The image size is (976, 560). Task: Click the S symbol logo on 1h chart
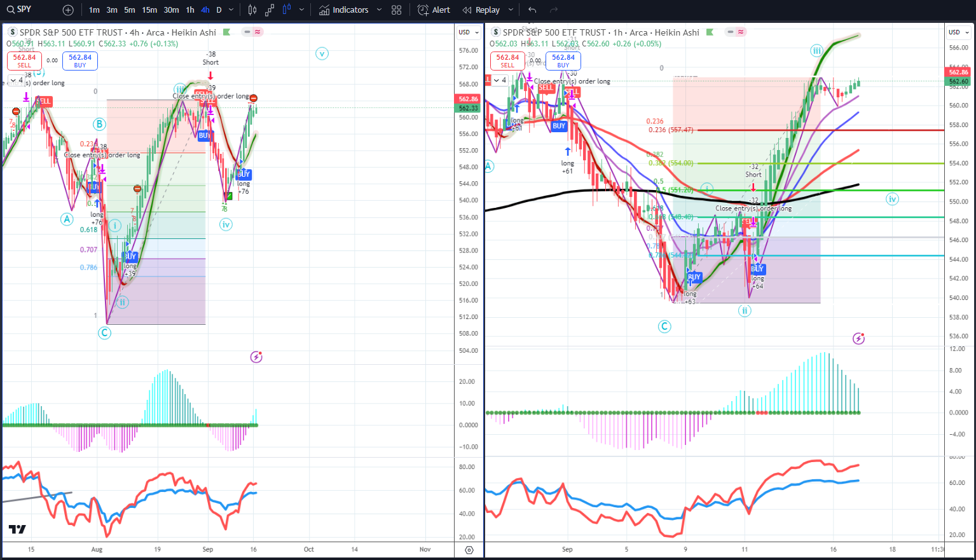495,32
